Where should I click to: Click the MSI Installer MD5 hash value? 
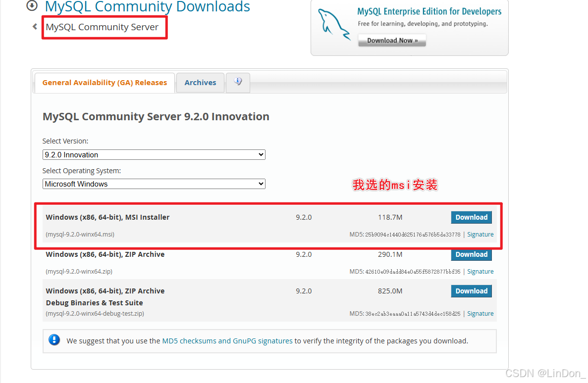point(413,235)
